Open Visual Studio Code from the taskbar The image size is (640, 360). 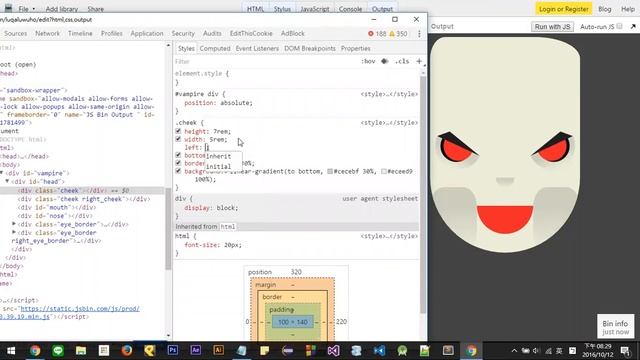coord(379,351)
